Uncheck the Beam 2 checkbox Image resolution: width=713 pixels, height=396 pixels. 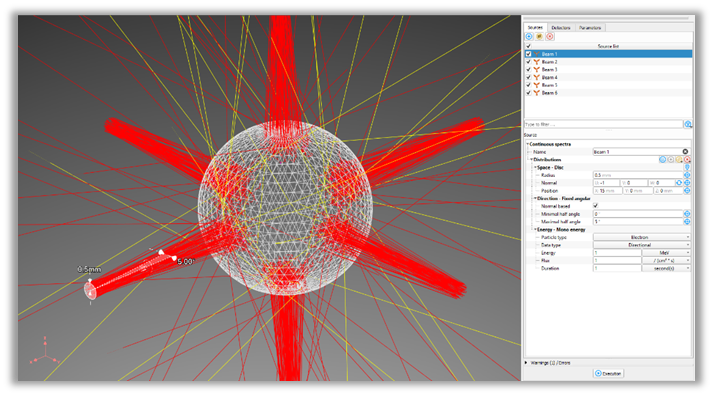click(528, 62)
